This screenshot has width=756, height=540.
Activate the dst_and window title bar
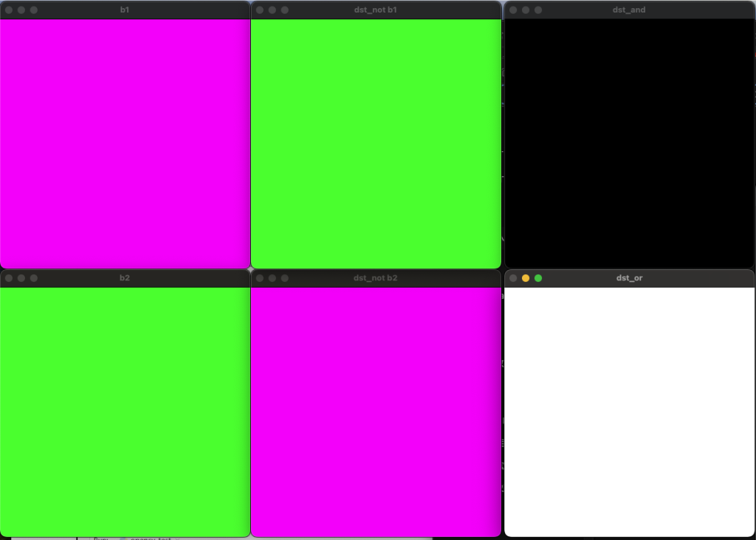[x=629, y=10]
